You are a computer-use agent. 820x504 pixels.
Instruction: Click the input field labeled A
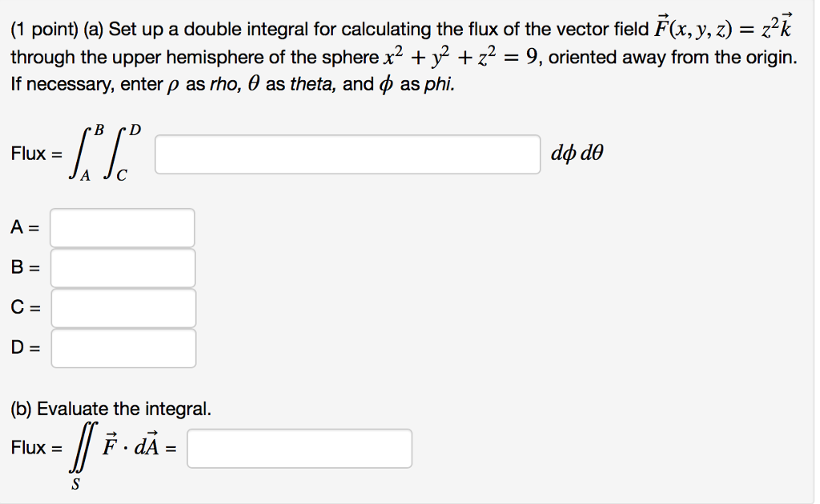[x=122, y=227]
